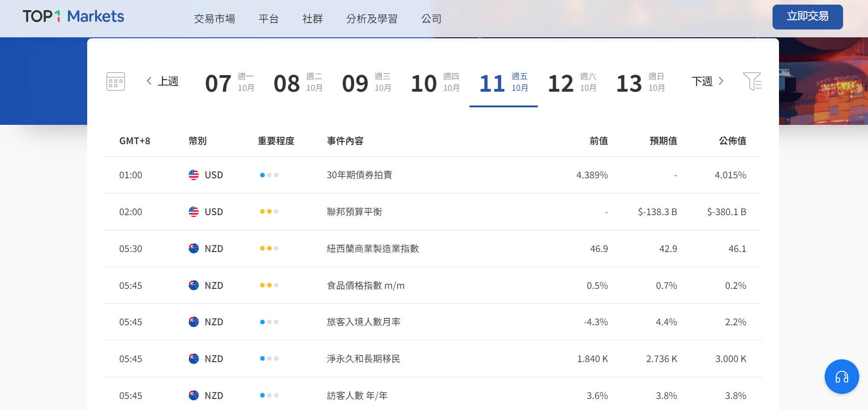Go to next week with 下週

tap(707, 82)
